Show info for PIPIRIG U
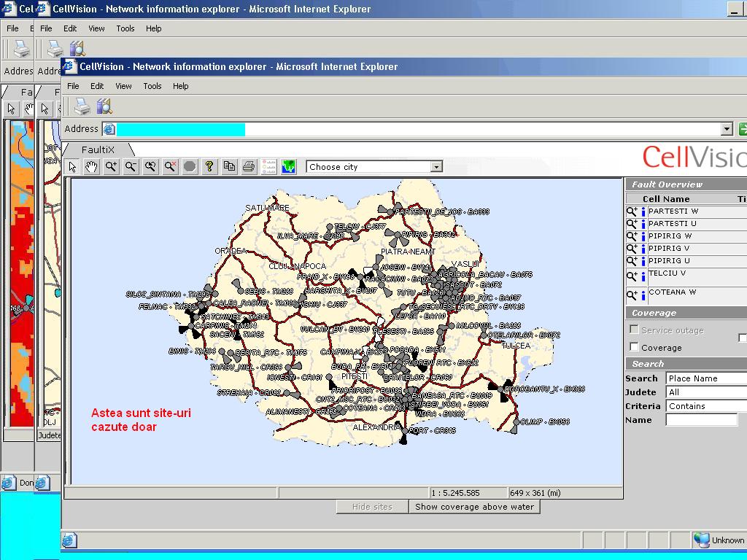747x560 pixels. click(643, 261)
